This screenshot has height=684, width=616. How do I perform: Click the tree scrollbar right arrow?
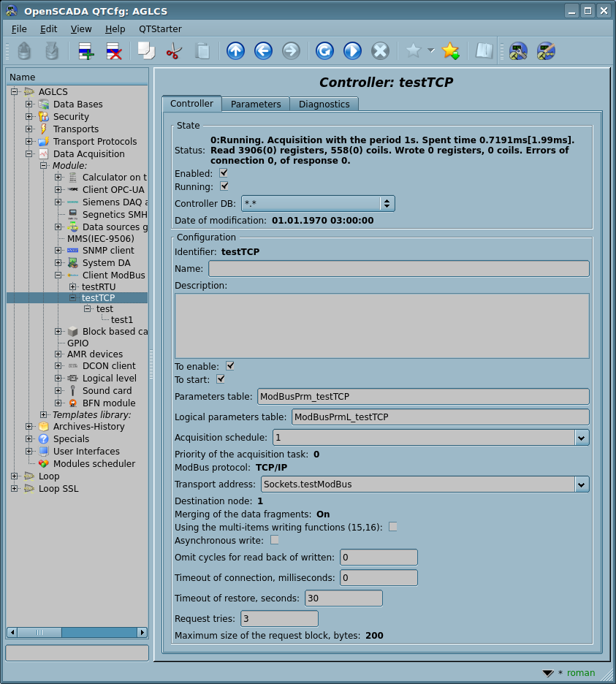(142, 633)
